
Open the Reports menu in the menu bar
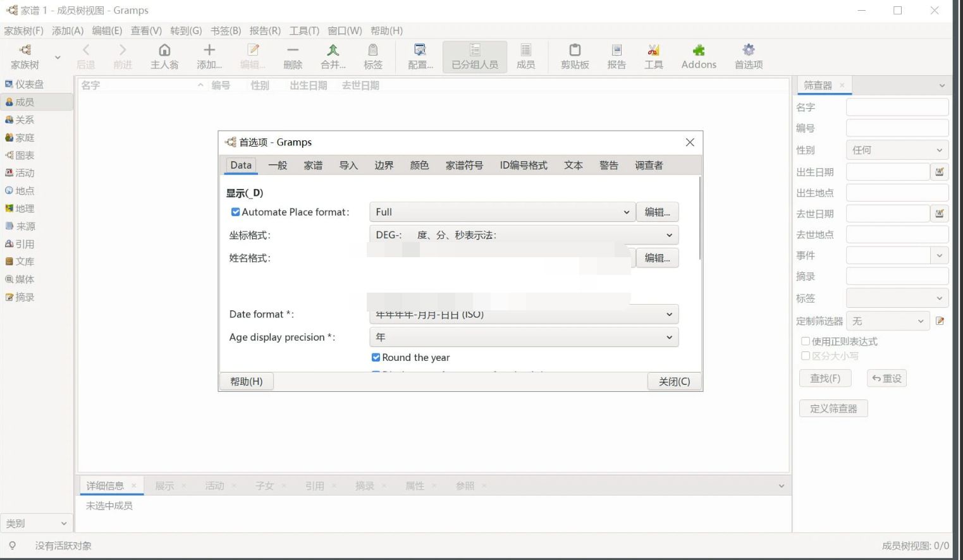(266, 30)
